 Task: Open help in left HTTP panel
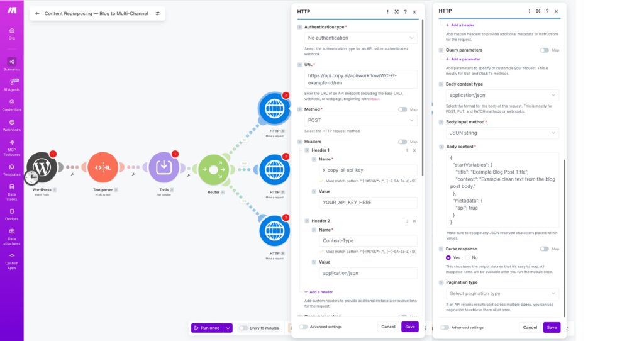pos(406,12)
